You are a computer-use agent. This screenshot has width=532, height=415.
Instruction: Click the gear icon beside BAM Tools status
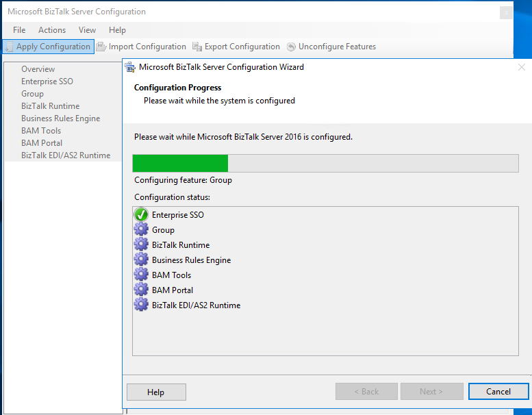click(x=141, y=275)
